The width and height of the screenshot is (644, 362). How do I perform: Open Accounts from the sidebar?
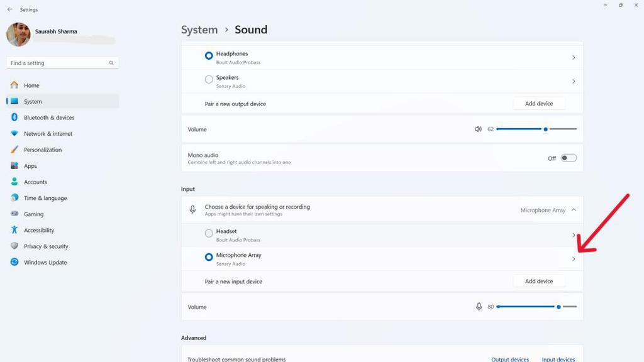(14, 182)
